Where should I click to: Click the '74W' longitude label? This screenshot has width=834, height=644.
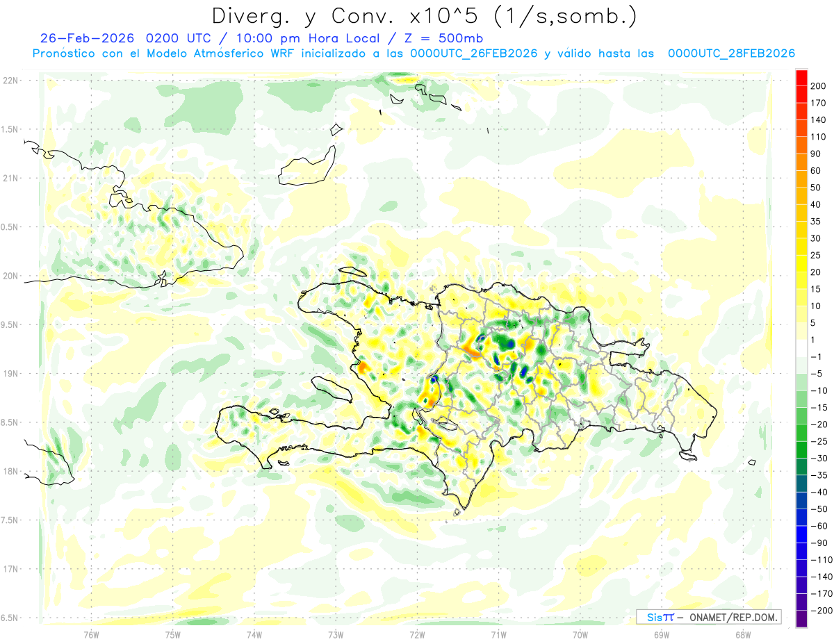click(x=254, y=634)
